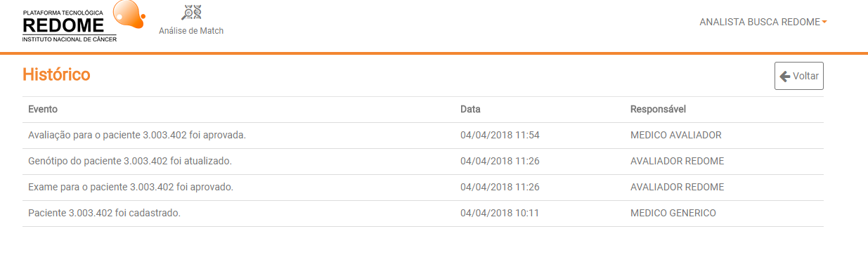Select the 'Paciente 3.003.402 foi cadastrado' row
This screenshot has width=868, height=262.
pos(423,214)
